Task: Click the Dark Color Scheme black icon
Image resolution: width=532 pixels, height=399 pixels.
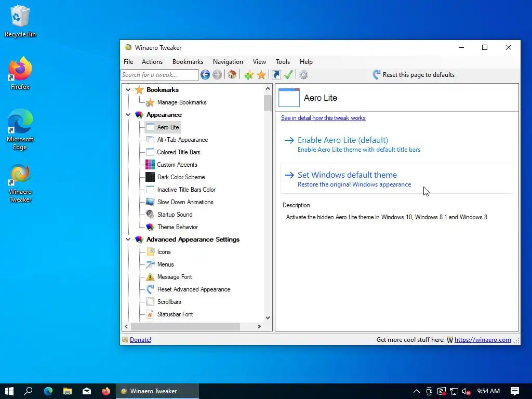Action: [x=150, y=177]
